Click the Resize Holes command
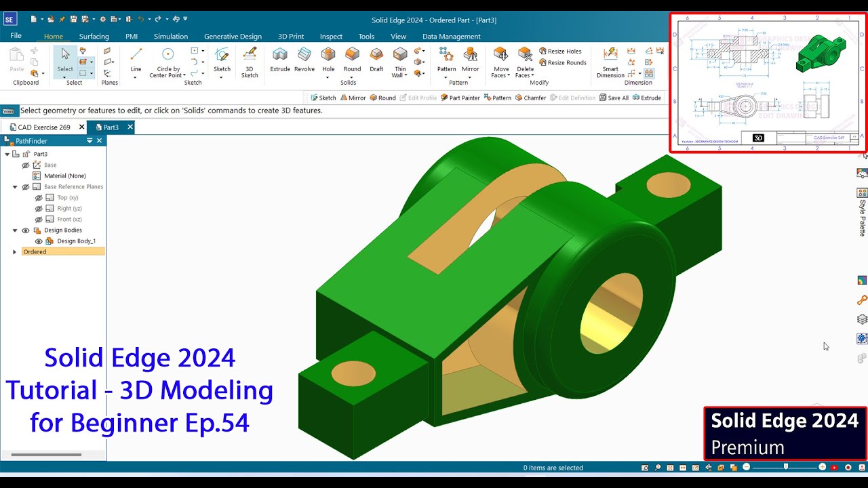The height and width of the screenshot is (488, 868). [x=560, y=51]
